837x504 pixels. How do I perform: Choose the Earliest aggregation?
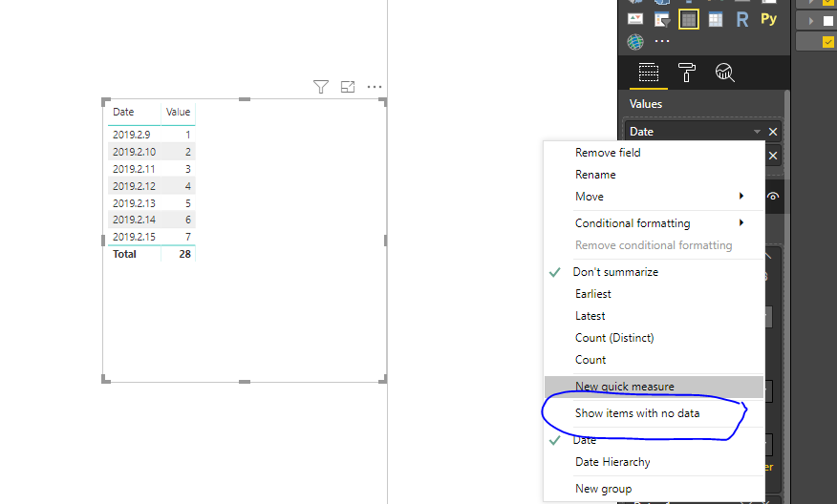[x=593, y=294]
